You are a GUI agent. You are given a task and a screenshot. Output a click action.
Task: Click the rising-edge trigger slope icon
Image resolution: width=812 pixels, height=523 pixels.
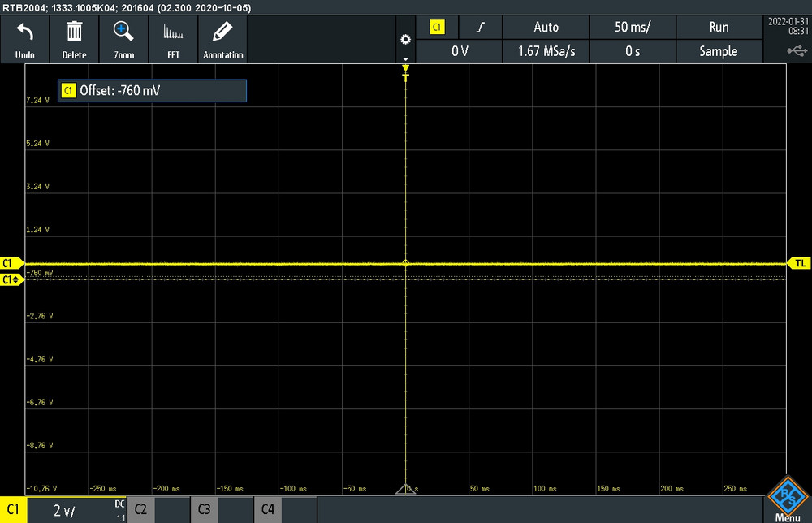click(x=481, y=28)
